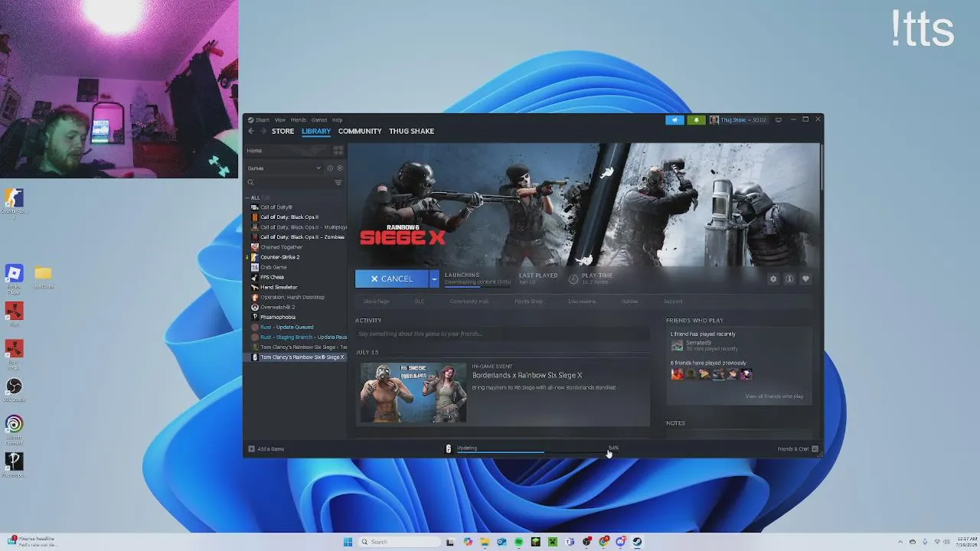Open Friends & Chat
Viewport: 980px width, 551px height.
pos(797,449)
